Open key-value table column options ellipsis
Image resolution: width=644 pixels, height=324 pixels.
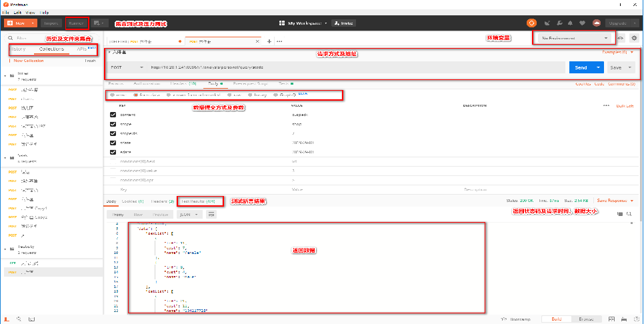[607, 105]
